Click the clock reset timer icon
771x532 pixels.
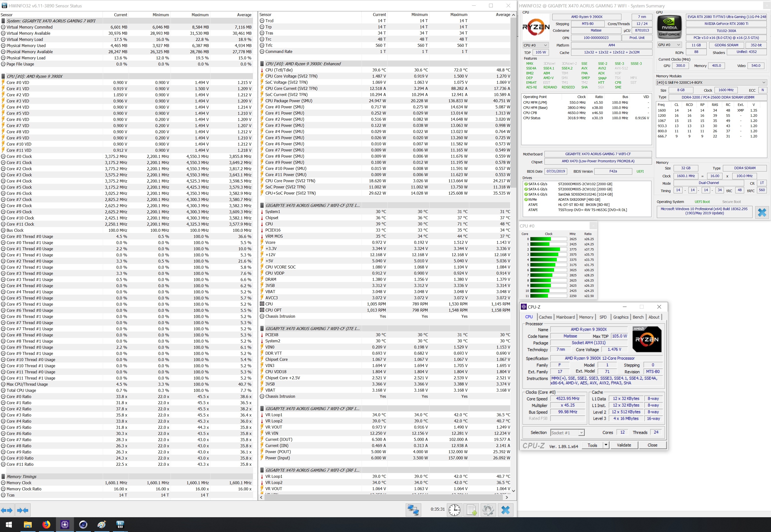(x=455, y=510)
